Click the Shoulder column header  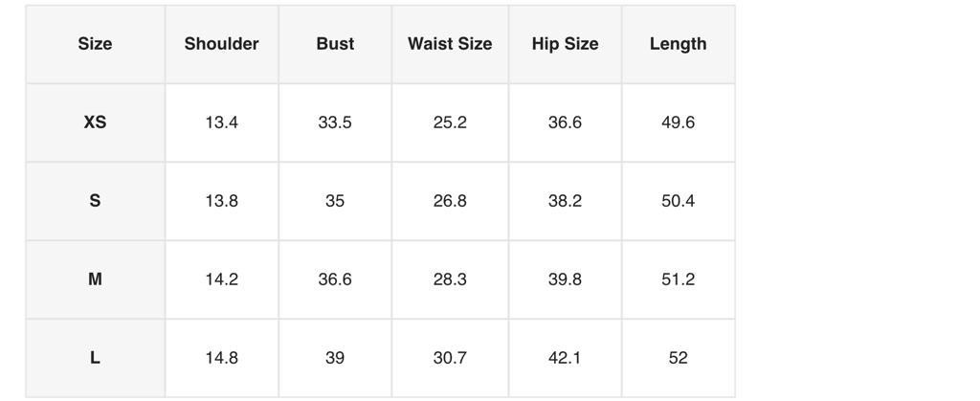click(221, 44)
